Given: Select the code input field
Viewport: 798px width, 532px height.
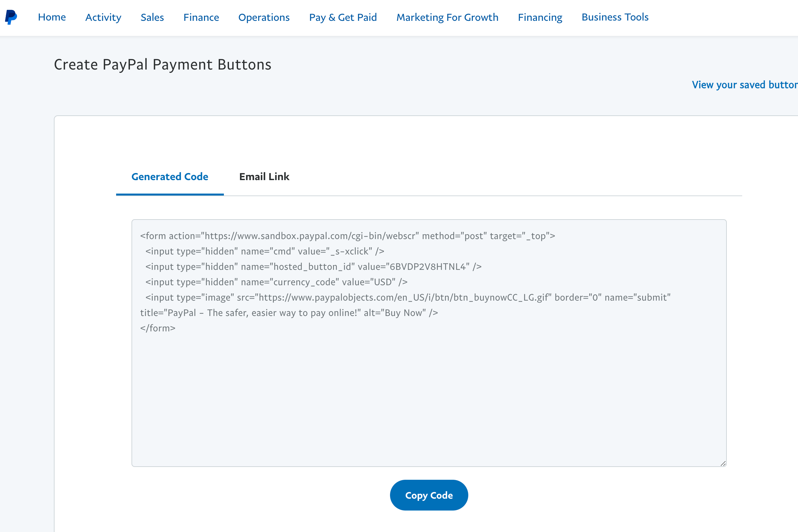Looking at the screenshot, I should 429,343.
